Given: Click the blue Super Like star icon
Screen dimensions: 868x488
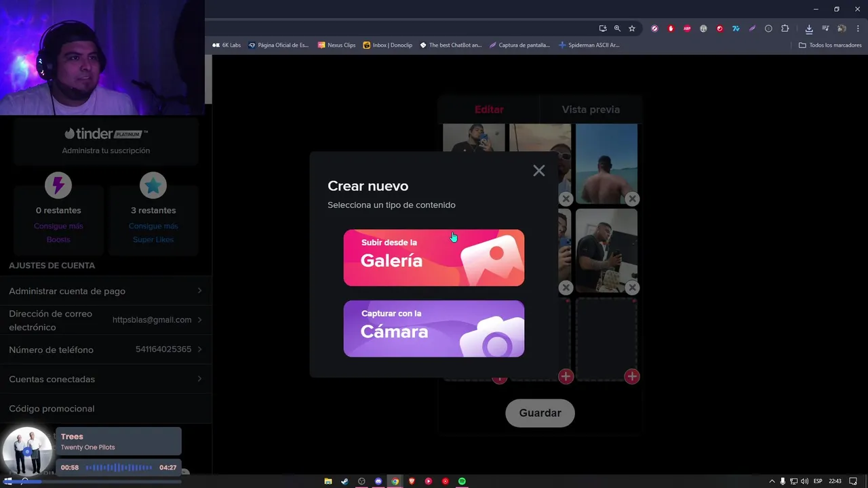Looking at the screenshot, I should click(x=153, y=185).
